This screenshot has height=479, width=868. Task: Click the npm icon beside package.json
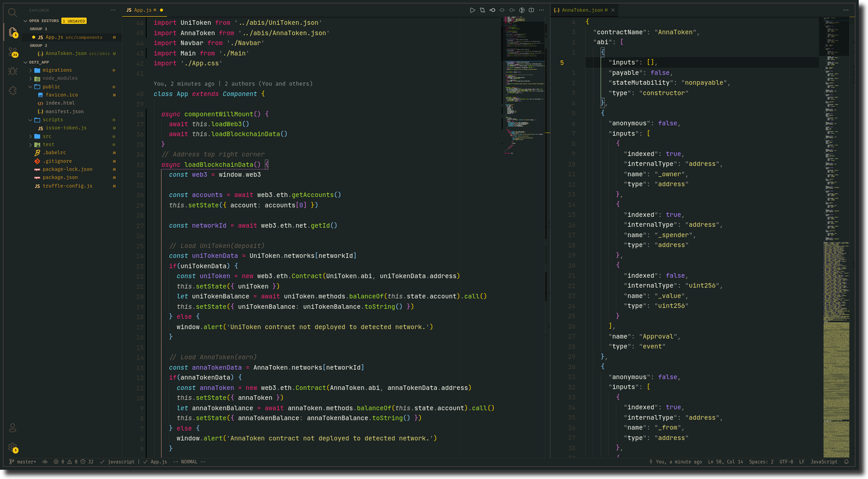[37, 178]
